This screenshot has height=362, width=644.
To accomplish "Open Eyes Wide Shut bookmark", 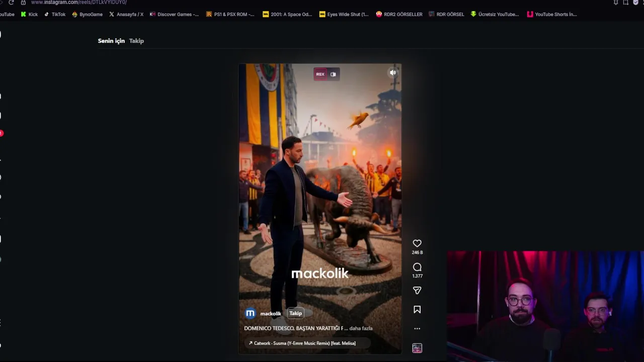I will point(344,14).
